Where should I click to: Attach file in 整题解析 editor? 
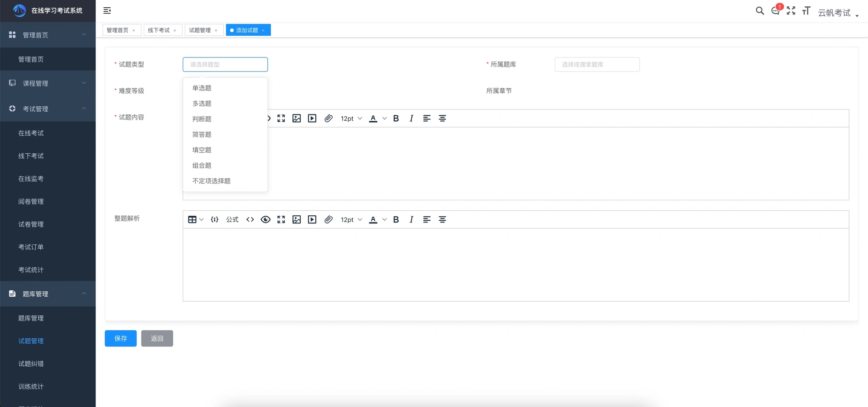click(329, 219)
